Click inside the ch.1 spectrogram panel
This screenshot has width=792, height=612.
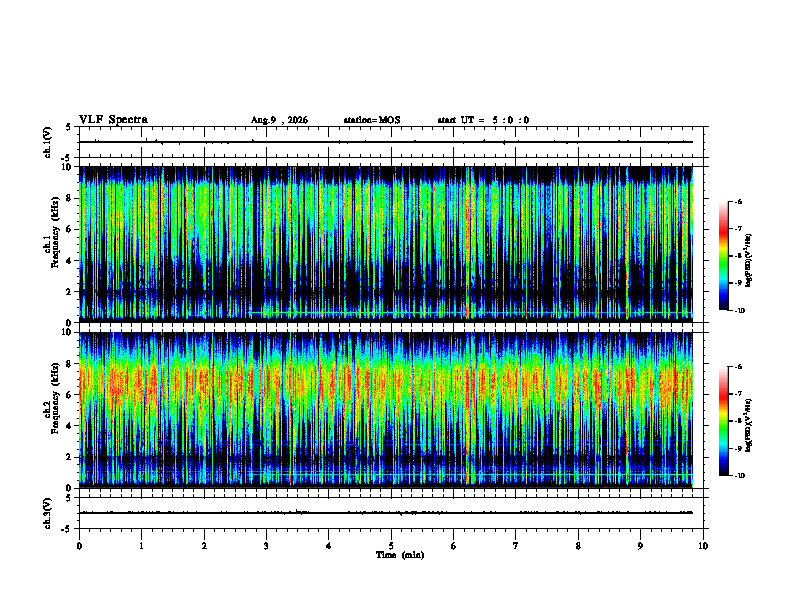point(386,243)
